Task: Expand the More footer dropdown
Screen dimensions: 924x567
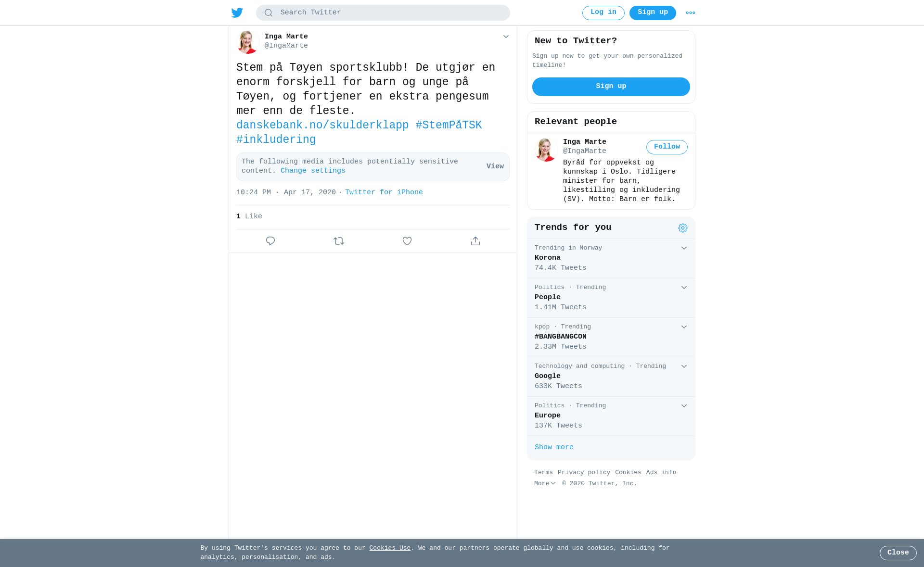Action: pyautogui.click(x=545, y=484)
